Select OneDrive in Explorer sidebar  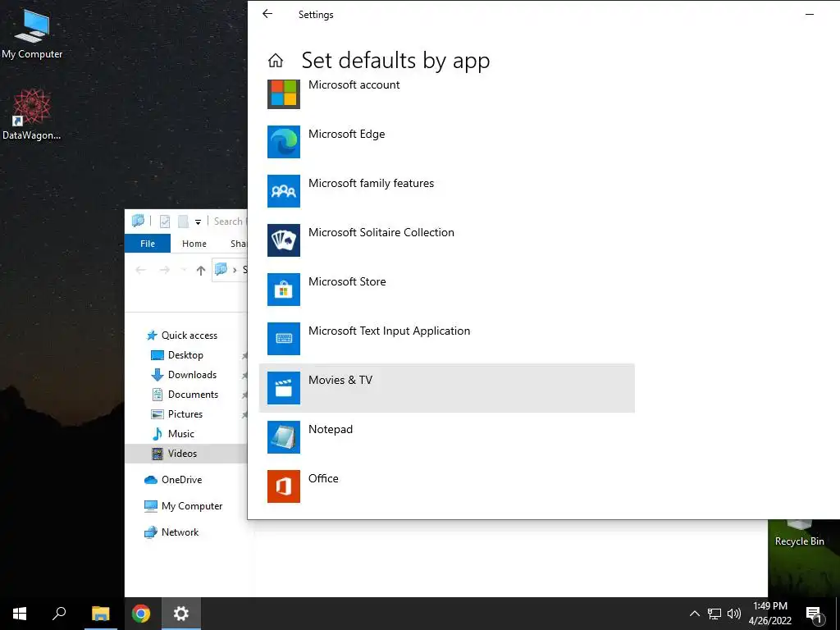173,480
